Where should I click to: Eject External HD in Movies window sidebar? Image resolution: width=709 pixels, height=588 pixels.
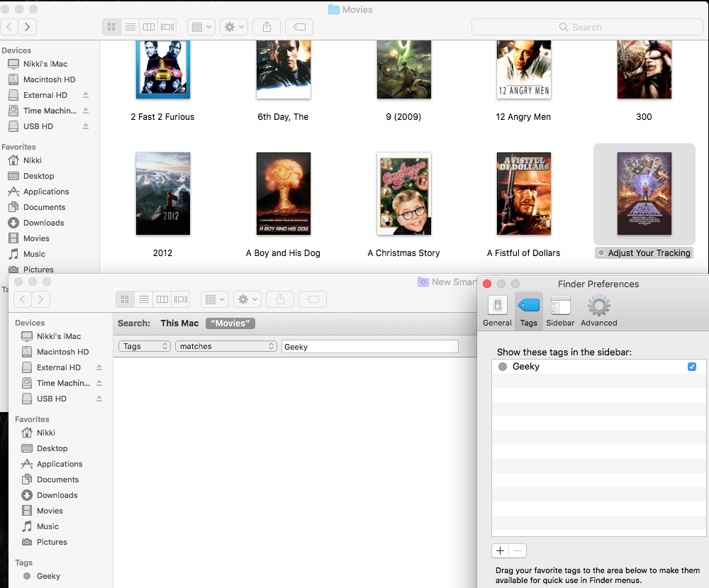point(86,95)
